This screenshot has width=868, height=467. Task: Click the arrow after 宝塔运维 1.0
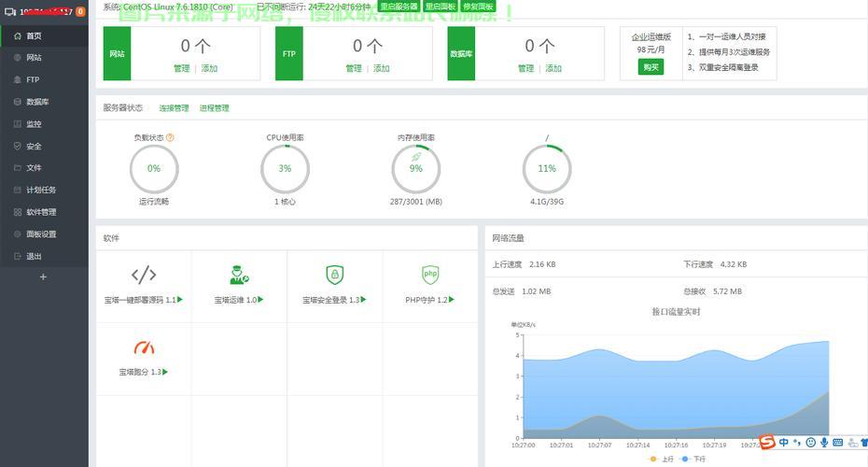point(260,300)
